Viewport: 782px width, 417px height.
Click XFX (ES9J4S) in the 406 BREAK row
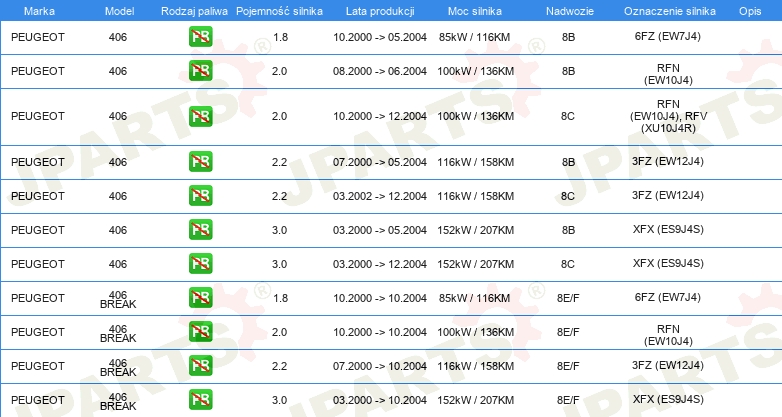[x=668, y=399]
